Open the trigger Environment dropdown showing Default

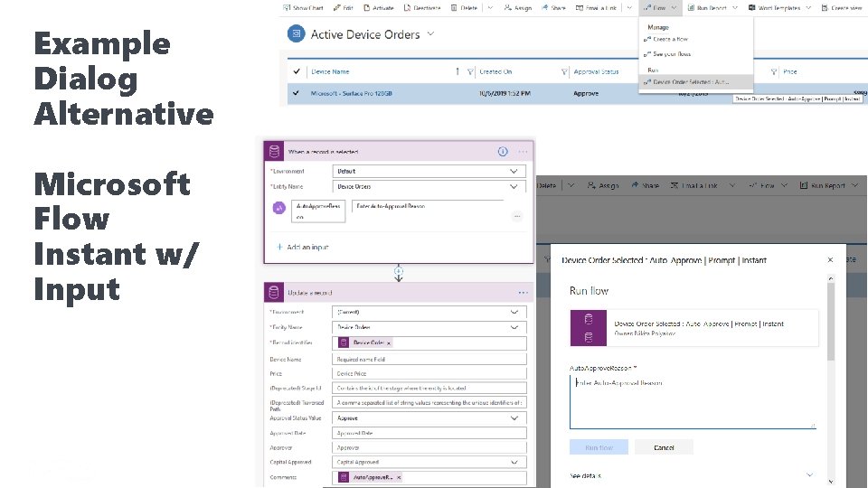click(x=429, y=171)
